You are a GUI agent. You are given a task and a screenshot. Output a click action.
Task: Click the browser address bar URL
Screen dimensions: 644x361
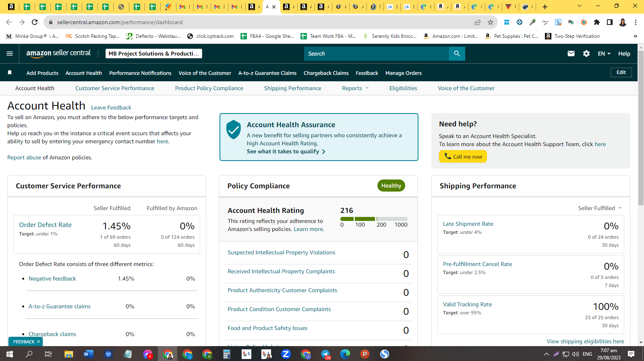120,22
